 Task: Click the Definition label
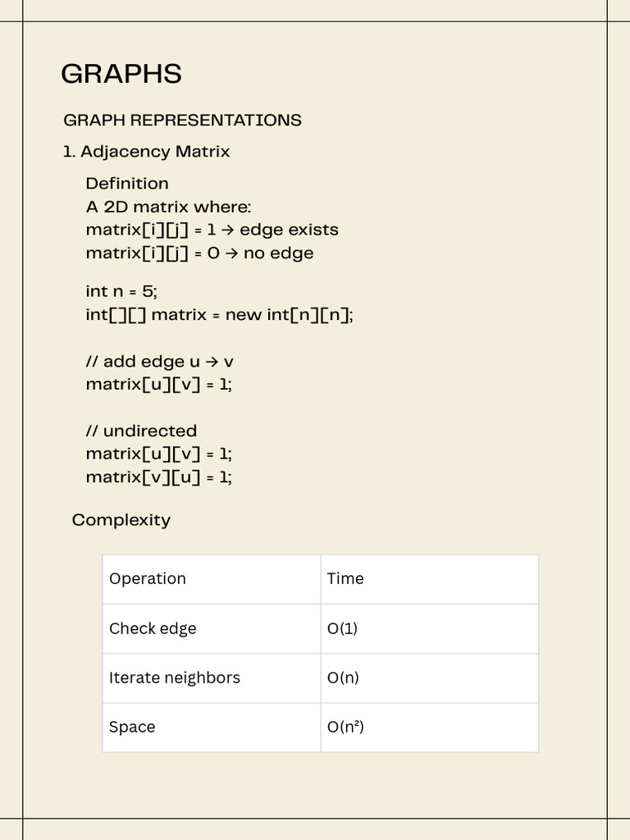127,183
